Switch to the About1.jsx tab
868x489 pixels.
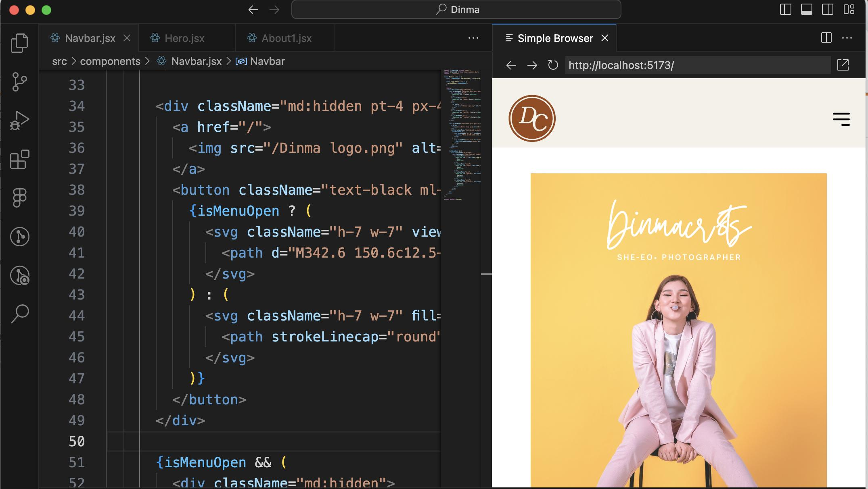tap(286, 38)
